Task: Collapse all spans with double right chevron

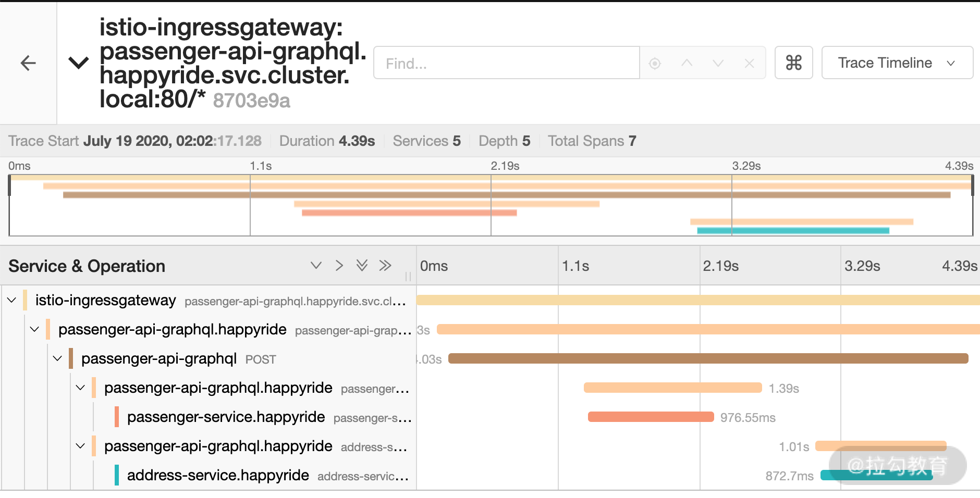Action: [385, 266]
